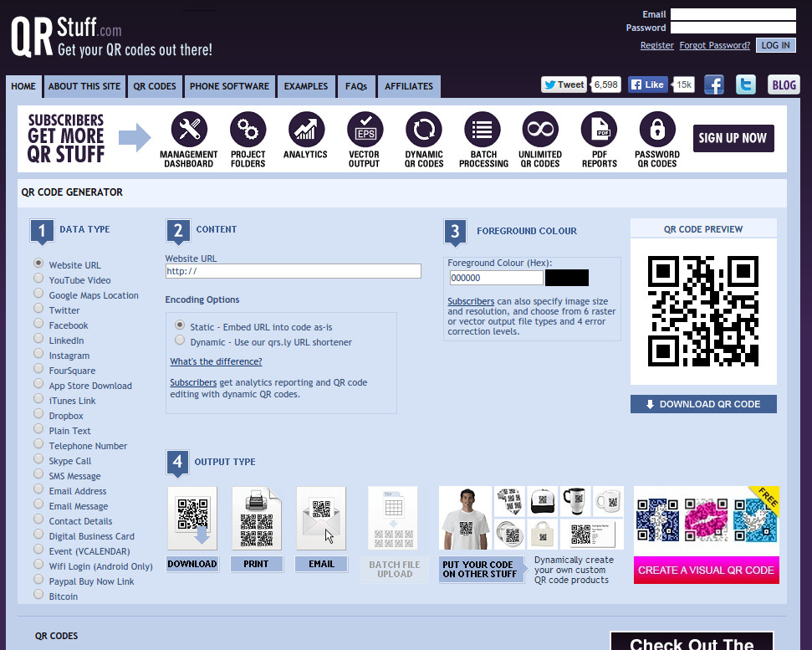The image size is (812, 650).
Task: Select the Vector Output EPS icon
Action: [365, 129]
